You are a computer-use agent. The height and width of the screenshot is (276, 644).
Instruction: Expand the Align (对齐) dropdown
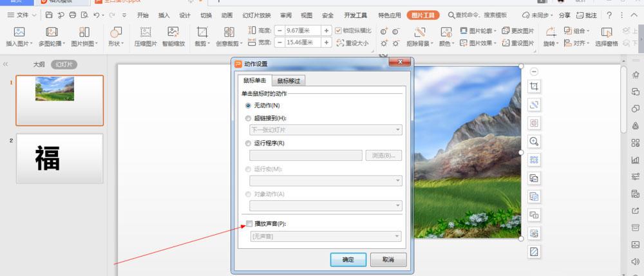[588, 43]
